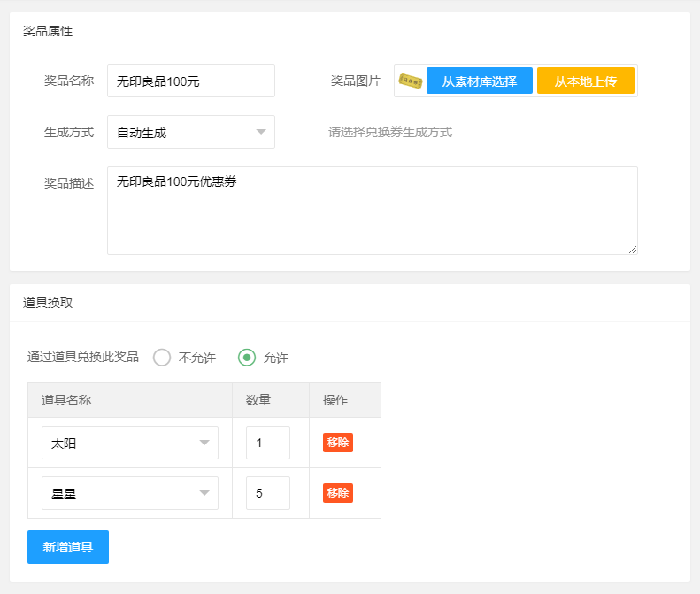The image size is (700, 594).
Task: Click 从素材库选择 button
Action: tap(480, 81)
